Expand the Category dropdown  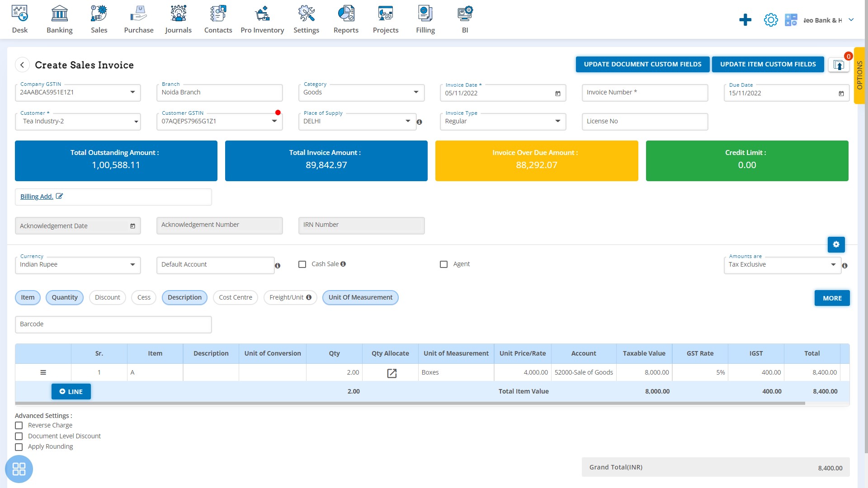[x=416, y=92]
